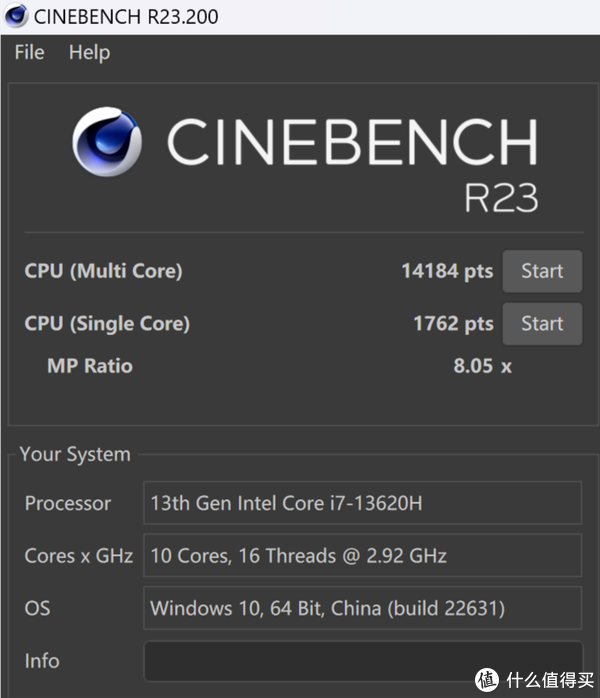Click the large CINEBENCH banner text

[350, 143]
